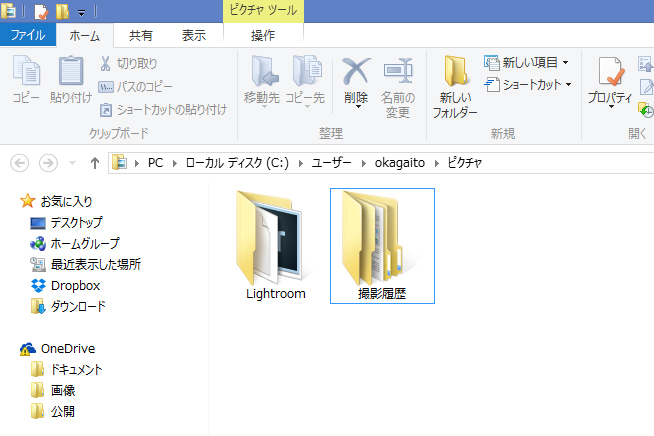Open the ショートカット (Shortcut) dropdown
654x436 pixels.
click(x=528, y=85)
